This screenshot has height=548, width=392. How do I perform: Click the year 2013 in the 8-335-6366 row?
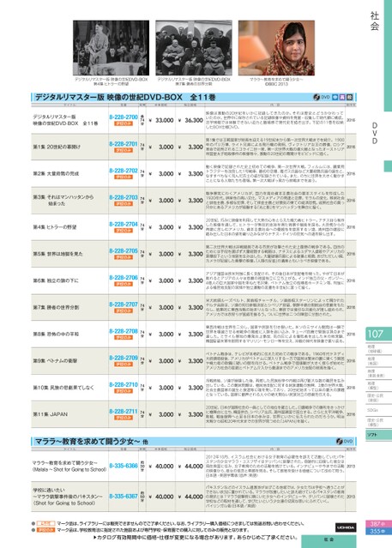[351, 467]
